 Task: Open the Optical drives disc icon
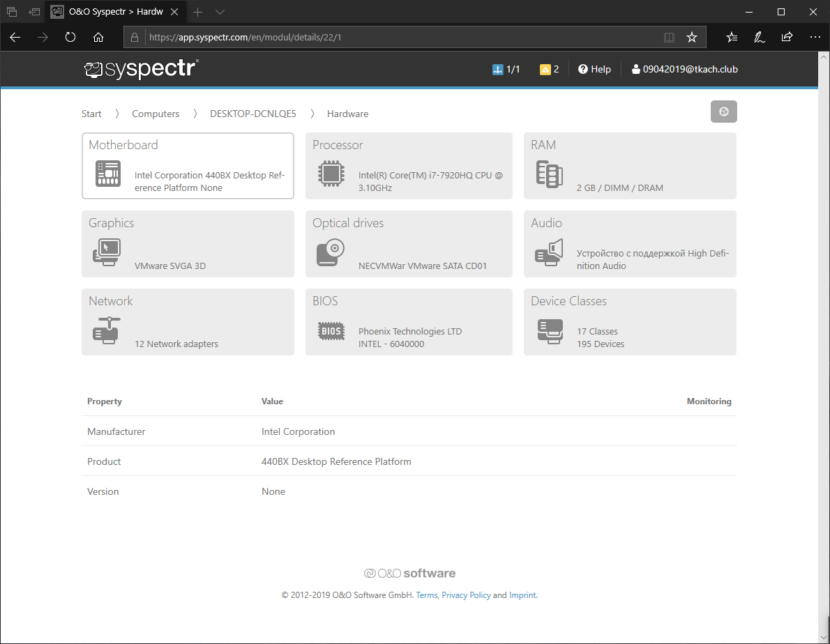click(331, 252)
